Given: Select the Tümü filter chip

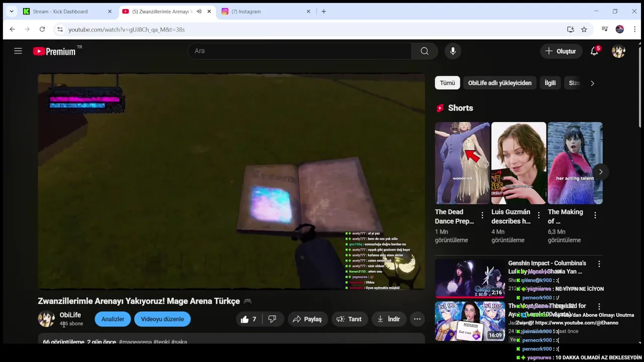Looking at the screenshot, I should click(447, 83).
